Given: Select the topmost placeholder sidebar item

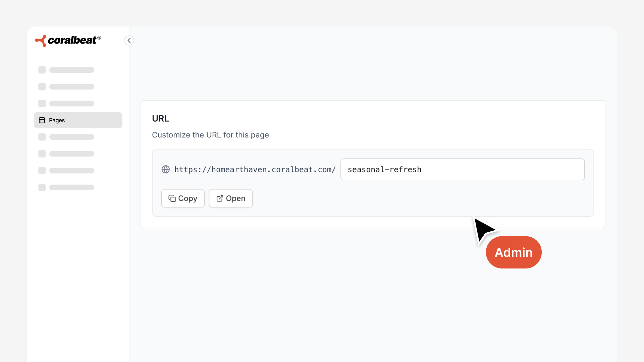Looking at the screenshot, I should coord(66,70).
